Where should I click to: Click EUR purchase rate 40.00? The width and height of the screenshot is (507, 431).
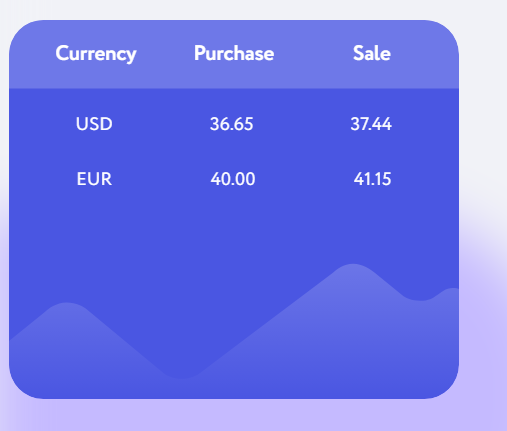[233, 179]
